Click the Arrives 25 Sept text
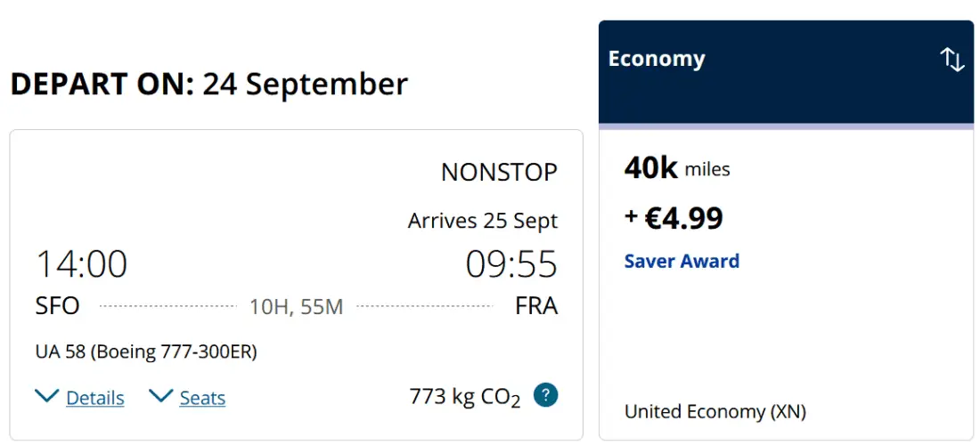This screenshot has height=445, width=980. tap(483, 220)
